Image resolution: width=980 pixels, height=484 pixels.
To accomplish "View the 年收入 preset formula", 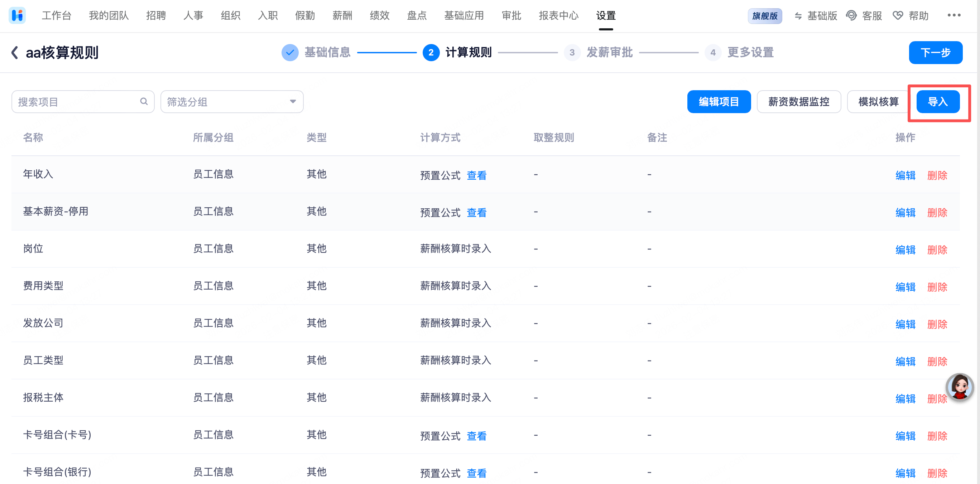I will point(476,175).
